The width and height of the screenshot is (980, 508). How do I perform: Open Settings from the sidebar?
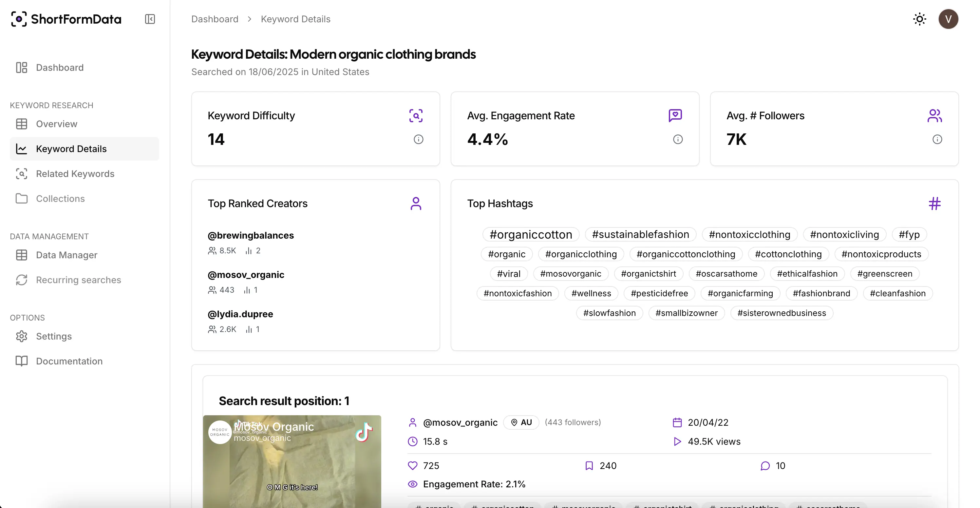(54, 336)
